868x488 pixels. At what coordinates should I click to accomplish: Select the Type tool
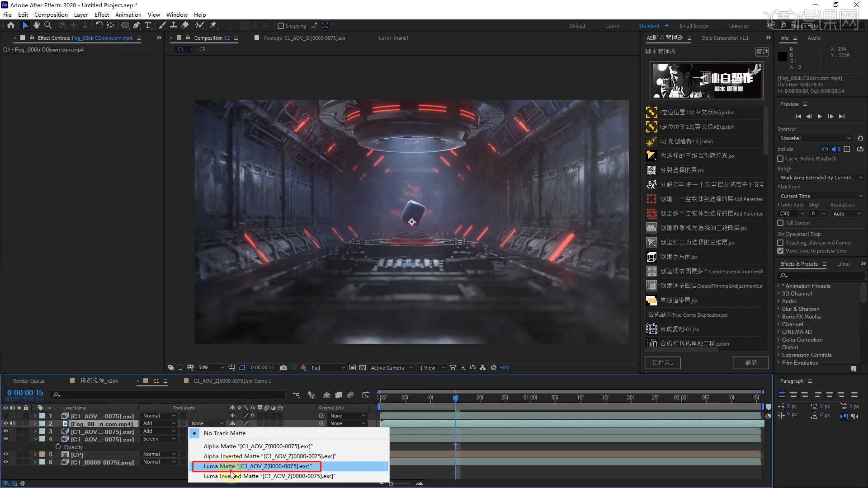148,25
